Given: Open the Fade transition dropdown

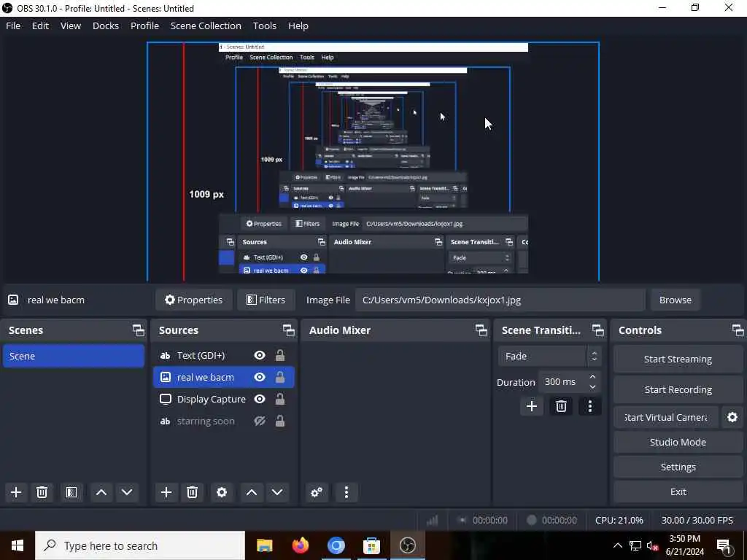Looking at the screenshot, I should [x=550, y=356].
